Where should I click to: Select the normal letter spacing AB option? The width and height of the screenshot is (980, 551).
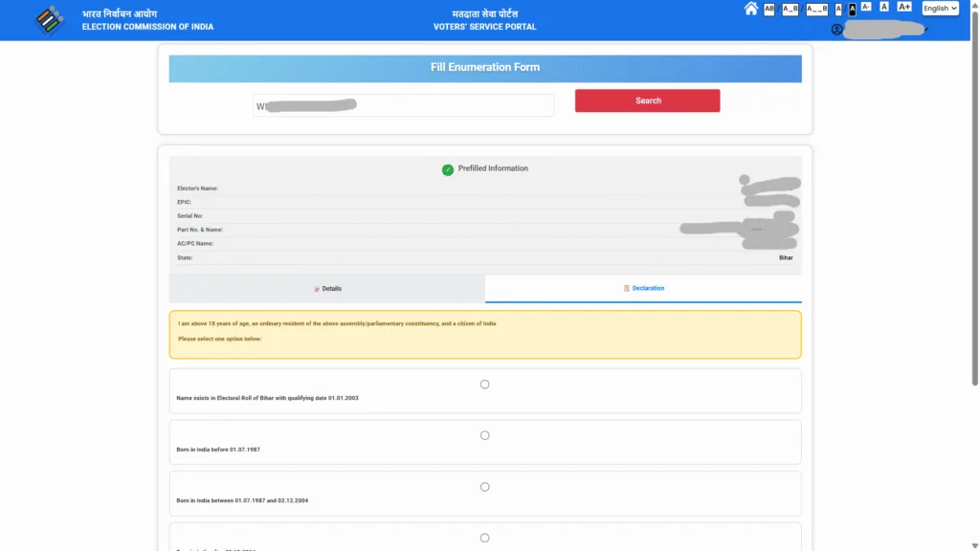pos(768,9)
